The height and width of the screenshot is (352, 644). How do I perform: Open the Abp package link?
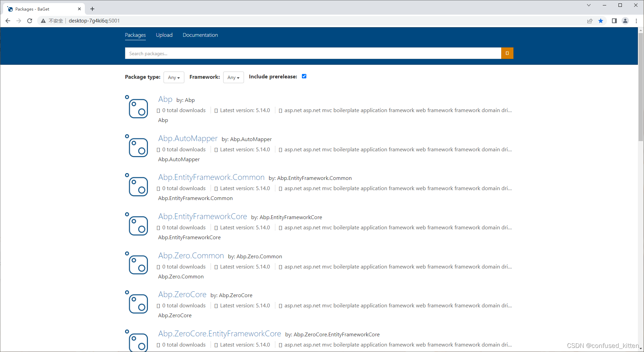[x=165, y=99]
